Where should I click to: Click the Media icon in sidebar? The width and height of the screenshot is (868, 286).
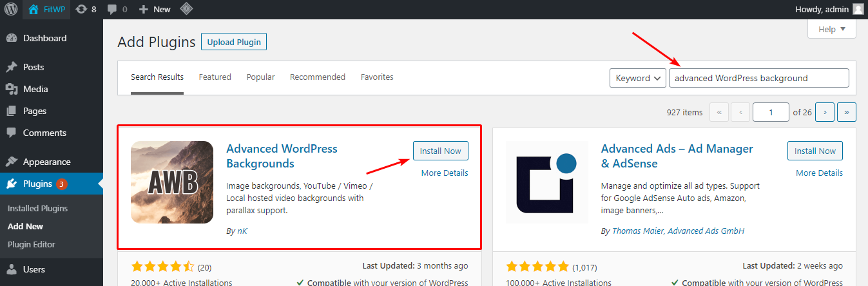point(12,89)
